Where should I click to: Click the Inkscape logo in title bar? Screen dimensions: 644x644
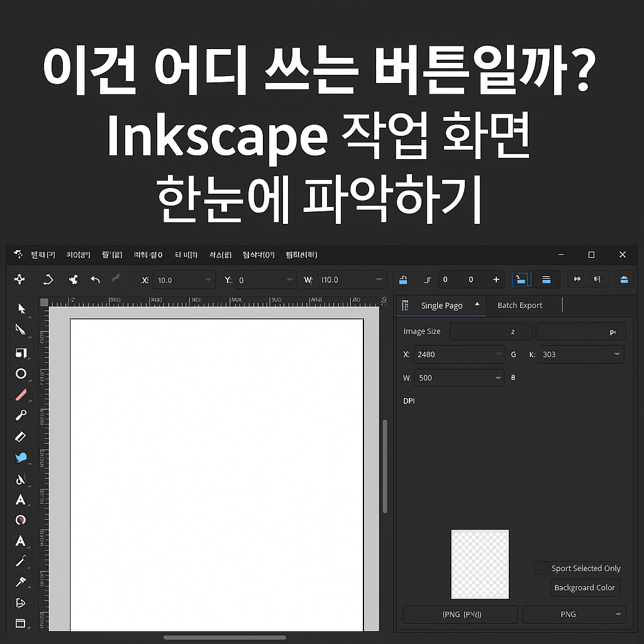tap(18, 255)
